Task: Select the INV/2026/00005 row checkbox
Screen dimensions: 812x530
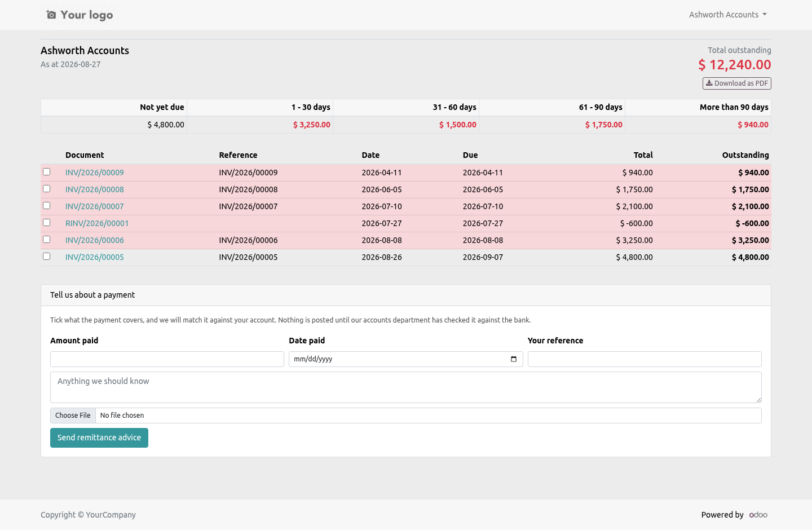Action: coord(47,257)
